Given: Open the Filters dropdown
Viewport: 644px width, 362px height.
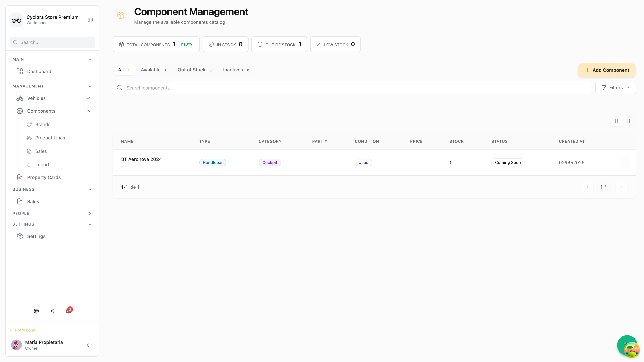Looking at the screenshot, I should pyautogui.click(x=615, y=88).
